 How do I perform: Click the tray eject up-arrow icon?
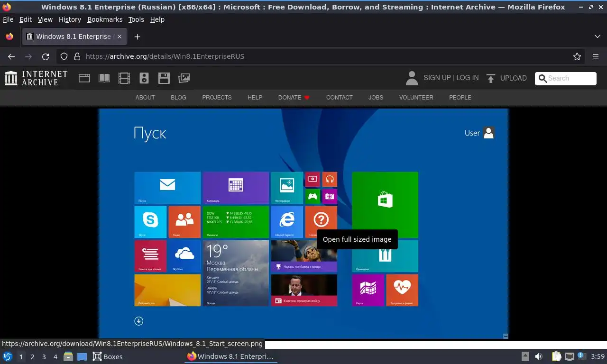(525, 356)
